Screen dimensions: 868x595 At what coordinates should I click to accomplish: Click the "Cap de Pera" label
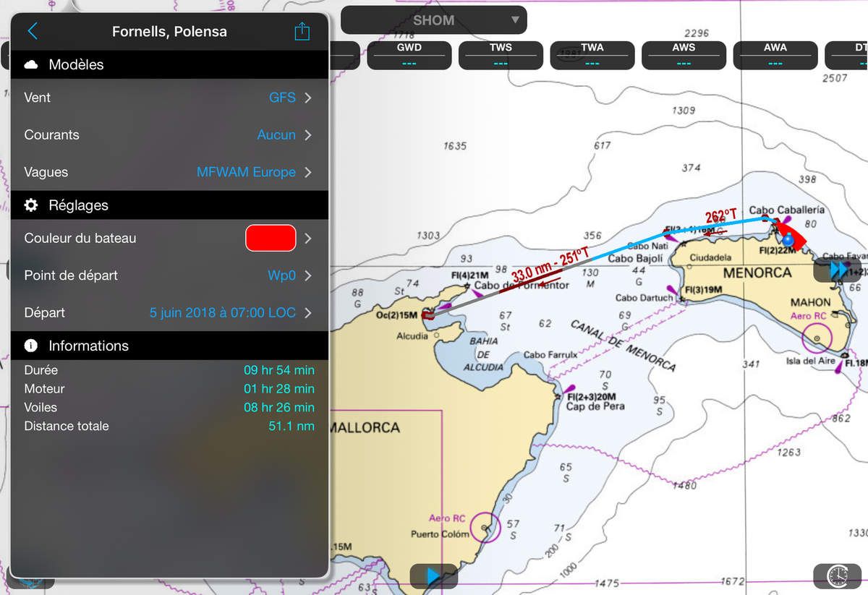[x=594, y=406]
